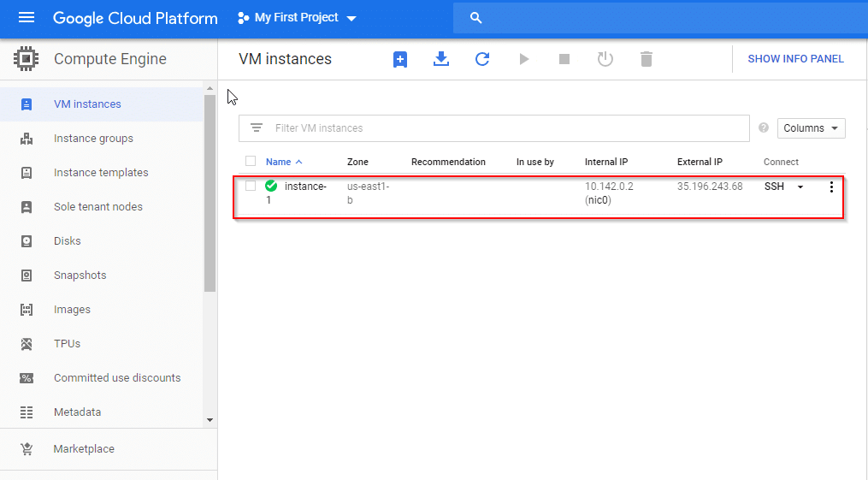Click the sidebar scroll down arrow
Image resolution: width=868 pixels, height=480 pixels.
(x=210, y=420)
